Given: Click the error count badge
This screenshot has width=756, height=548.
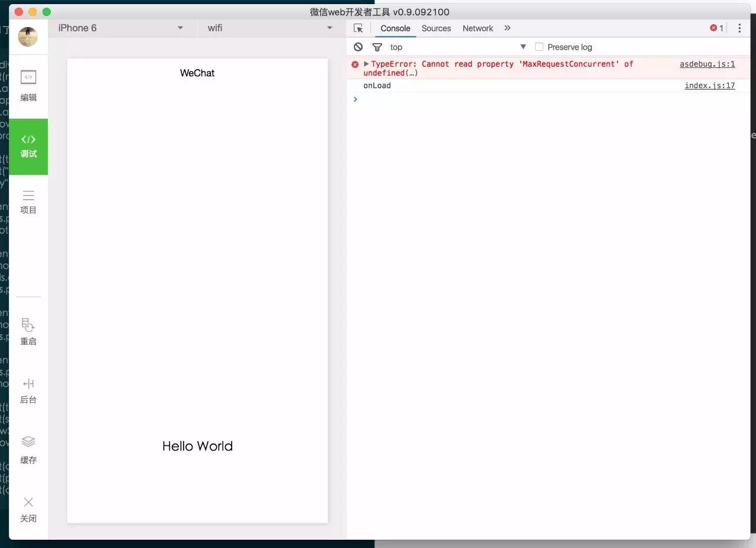Looking at the screenshot, I should pos(716,28).
